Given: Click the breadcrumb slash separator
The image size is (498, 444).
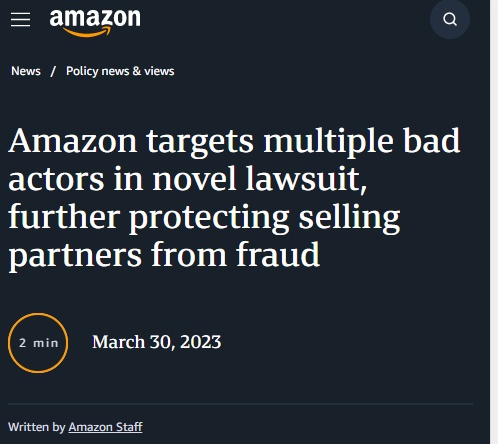Looking at the screenshot, I should point(53,71).
